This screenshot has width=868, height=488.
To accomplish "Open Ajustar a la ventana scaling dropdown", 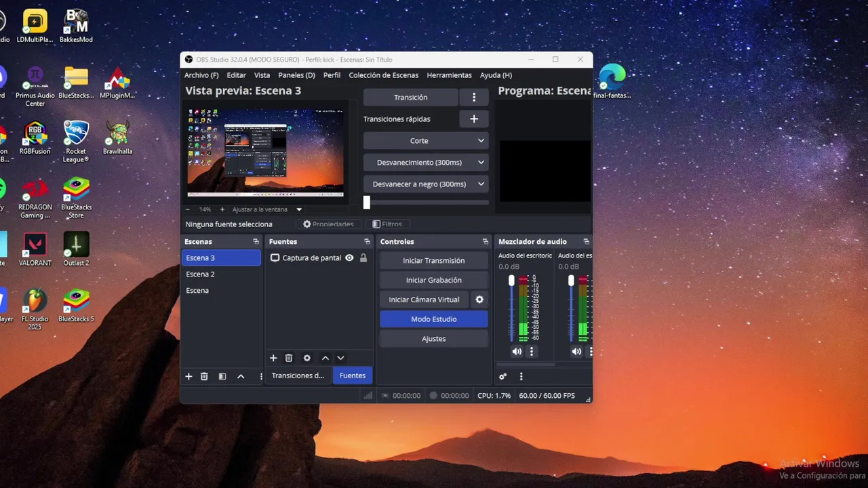I will (267, 209).
